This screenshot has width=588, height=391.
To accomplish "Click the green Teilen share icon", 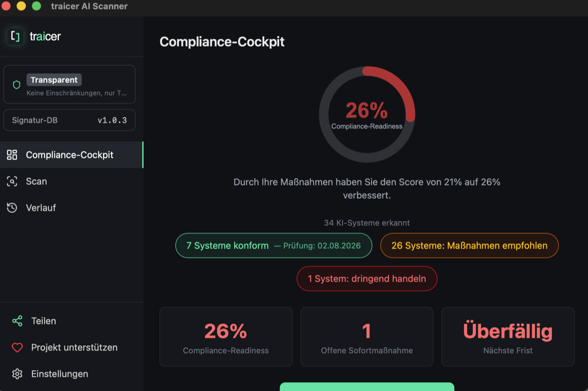I will coord(16,321).
